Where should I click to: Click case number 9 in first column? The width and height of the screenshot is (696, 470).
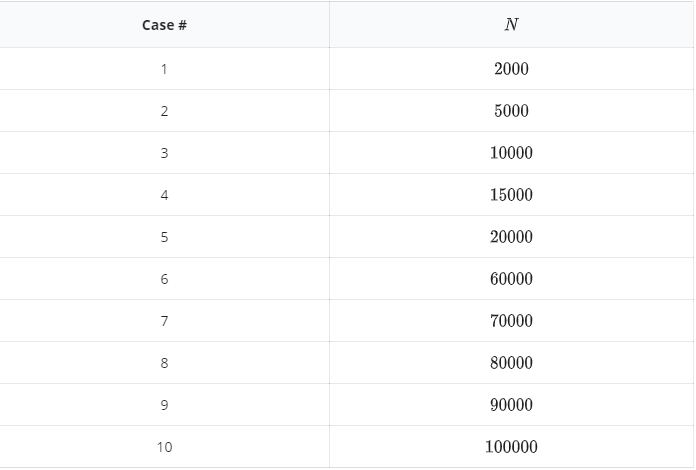(x=164, y=405)
